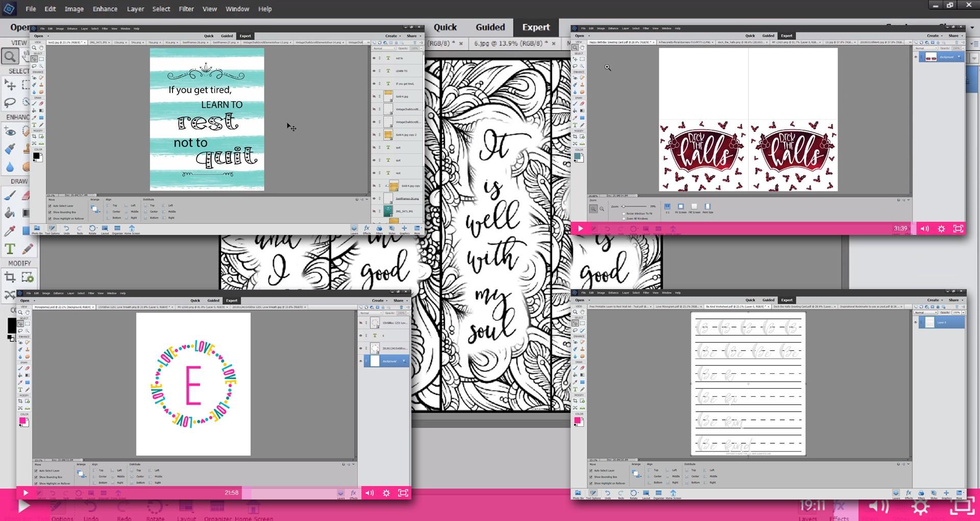Click Undo in the teal quote window
This screenshot has height=521, width=980.
pyautogui.click(x=66, y=229)
